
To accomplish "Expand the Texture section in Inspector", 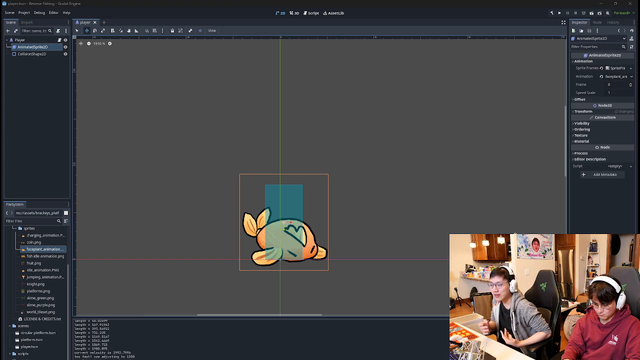I will click(x=602, y=136).
